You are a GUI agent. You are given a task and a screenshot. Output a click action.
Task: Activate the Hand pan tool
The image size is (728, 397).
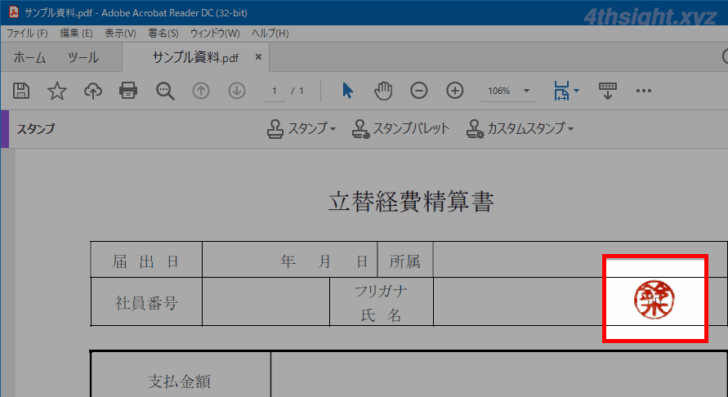click(383, 91)
